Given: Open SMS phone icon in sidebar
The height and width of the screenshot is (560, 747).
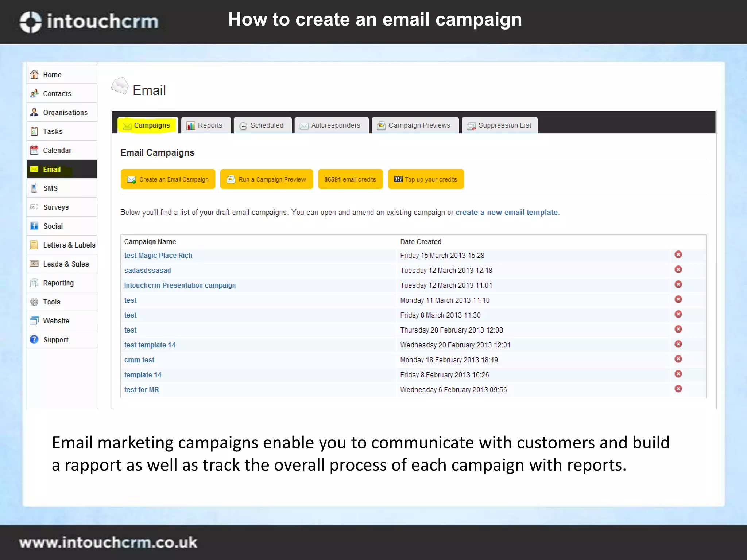Looking at the screenshot, I should click(x=34, y=188).
